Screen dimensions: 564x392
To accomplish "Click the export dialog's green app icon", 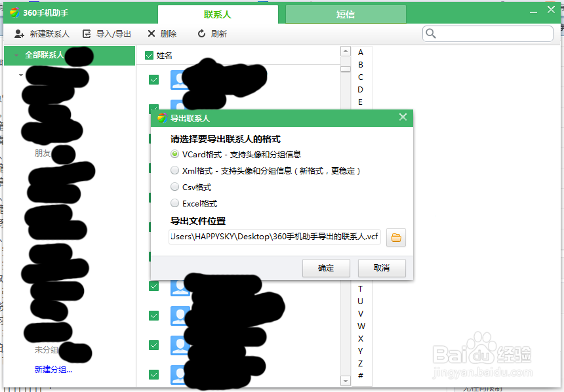I will tap(162, 117).
